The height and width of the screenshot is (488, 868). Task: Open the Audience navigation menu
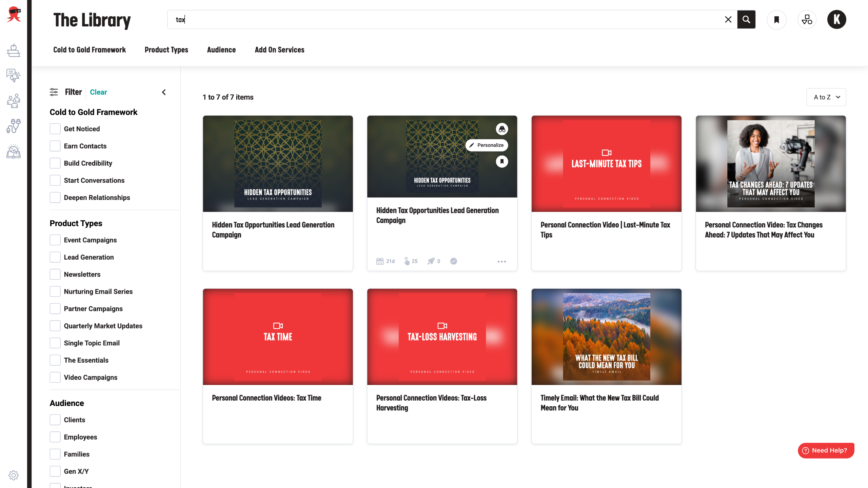[x=221, y=50]
